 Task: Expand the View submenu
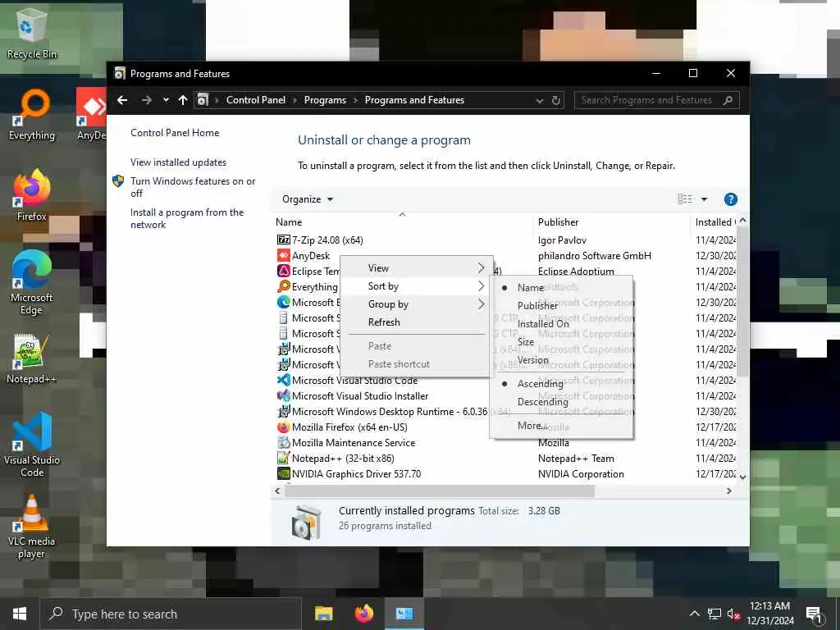pyautogui.click(x=415, y=268)
